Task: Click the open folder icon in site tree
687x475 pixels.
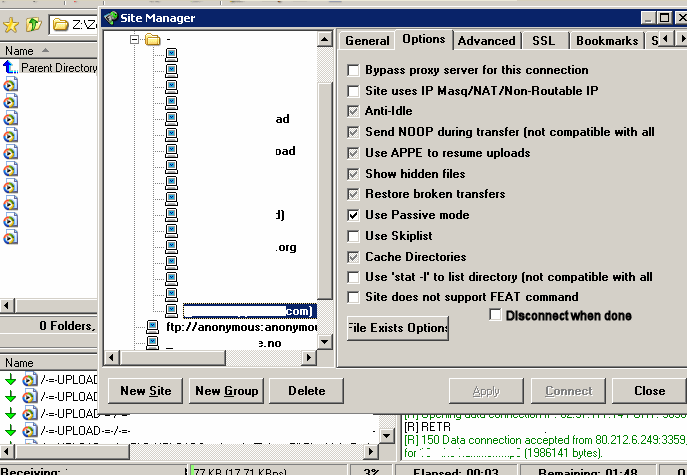Action: tap(152, 40)
